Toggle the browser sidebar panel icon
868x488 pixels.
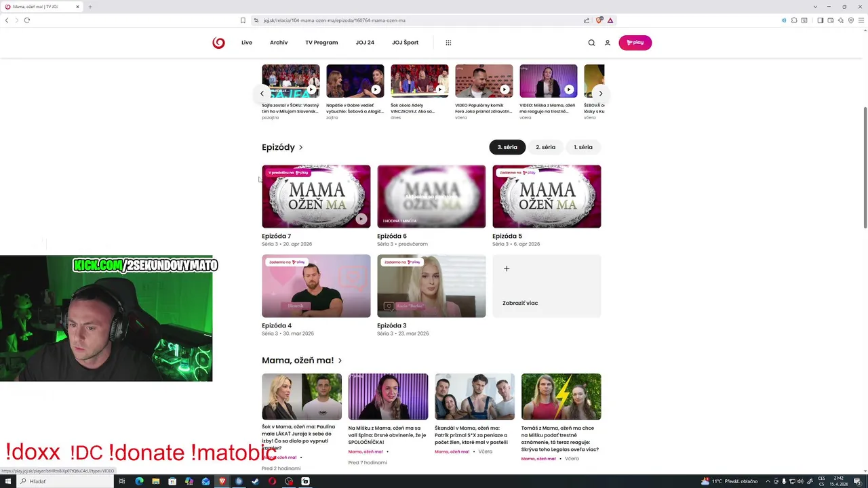coord(820,20)
